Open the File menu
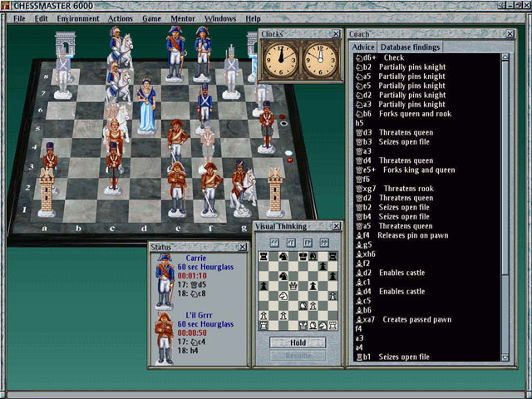Screen dimensions: 532x399 [x=19, y=18]
